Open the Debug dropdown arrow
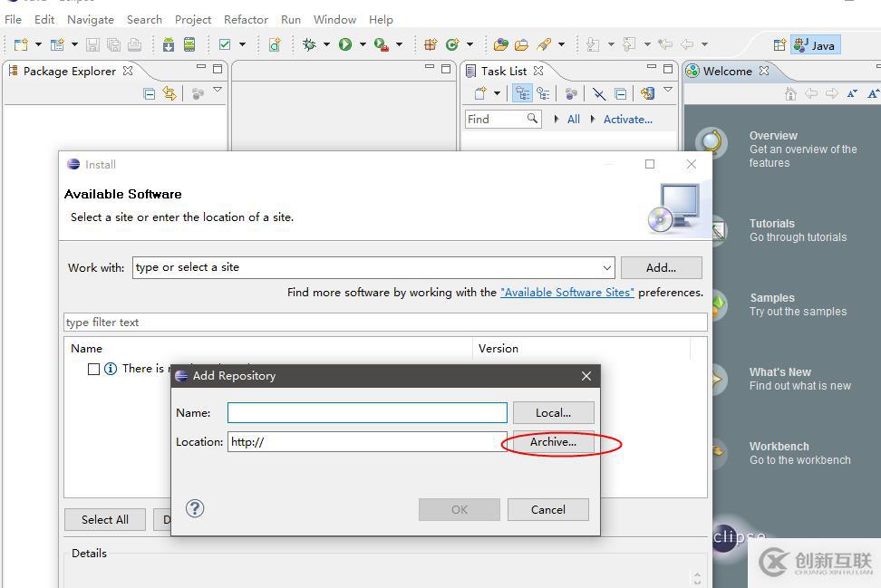The image size is (881, 588). point(326,44)
